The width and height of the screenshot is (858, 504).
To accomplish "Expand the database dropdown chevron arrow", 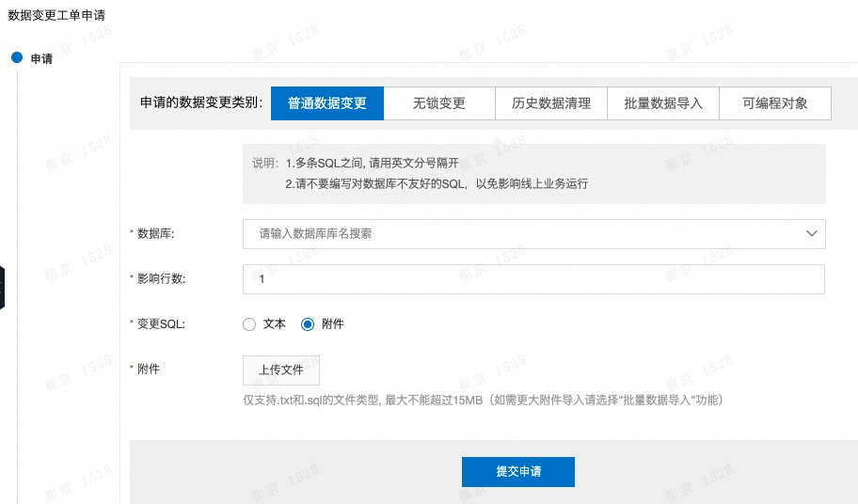I will (x=812, y=233).
